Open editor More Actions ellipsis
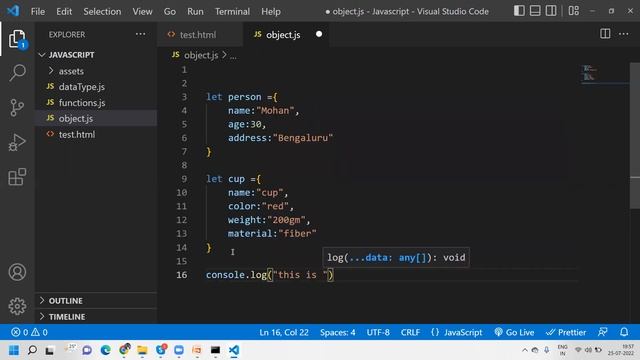 pos(624,34)
